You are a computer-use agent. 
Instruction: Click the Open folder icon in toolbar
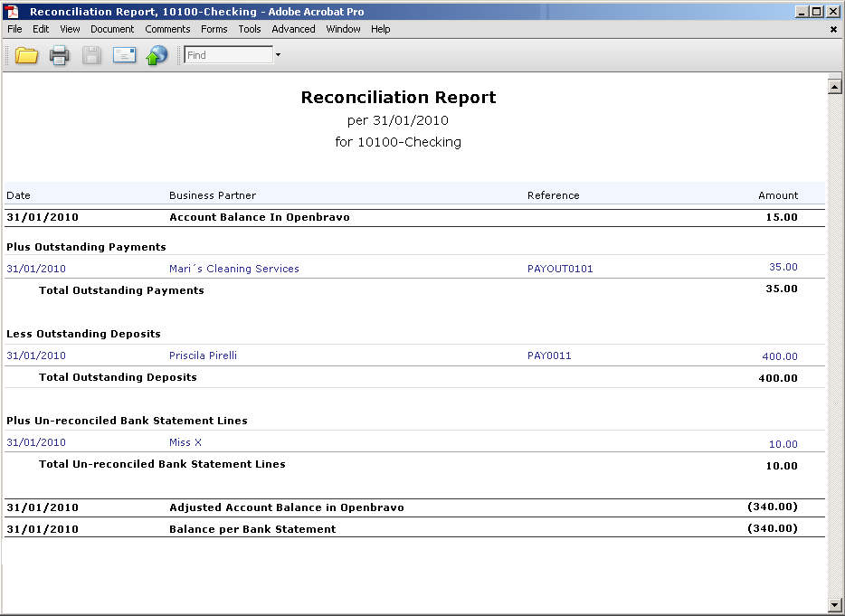tap(26, 55)
